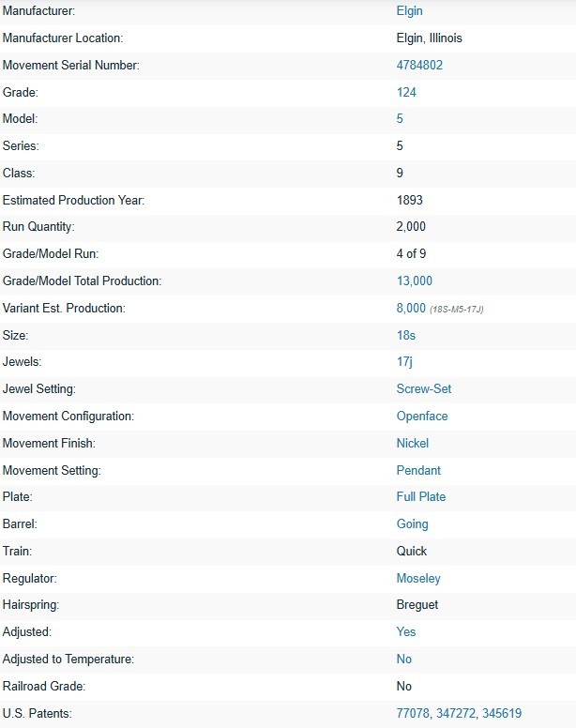Viewport: 576px width, 728px height.
Task: Open Screw-Set jewel setting link
Action: coord(424,389)
